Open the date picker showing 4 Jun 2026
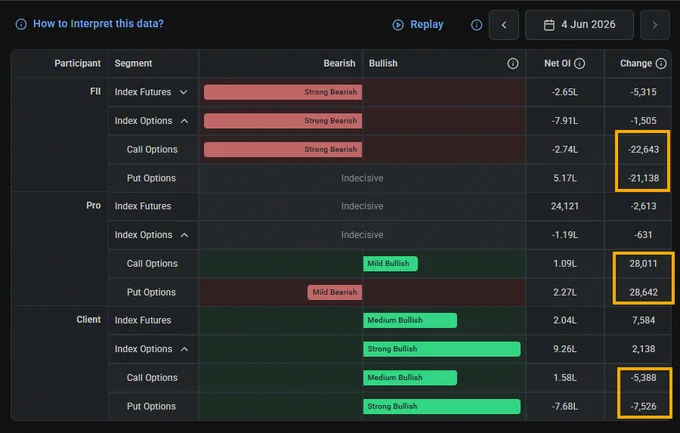The height and width of the screenshot is (433, 680). tap(579, 25)
